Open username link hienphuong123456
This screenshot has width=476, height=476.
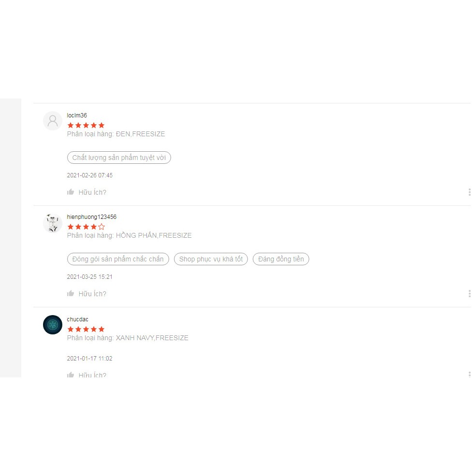(92, 217)
